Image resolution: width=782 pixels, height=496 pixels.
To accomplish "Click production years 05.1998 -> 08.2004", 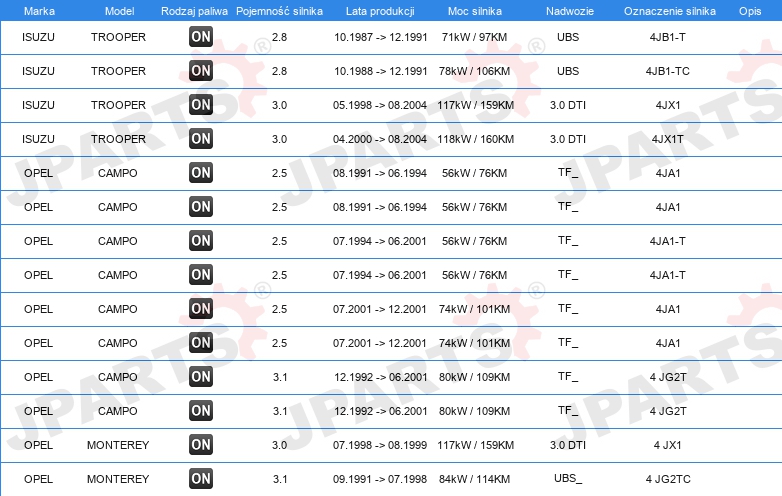I will [x=380, y=105].
